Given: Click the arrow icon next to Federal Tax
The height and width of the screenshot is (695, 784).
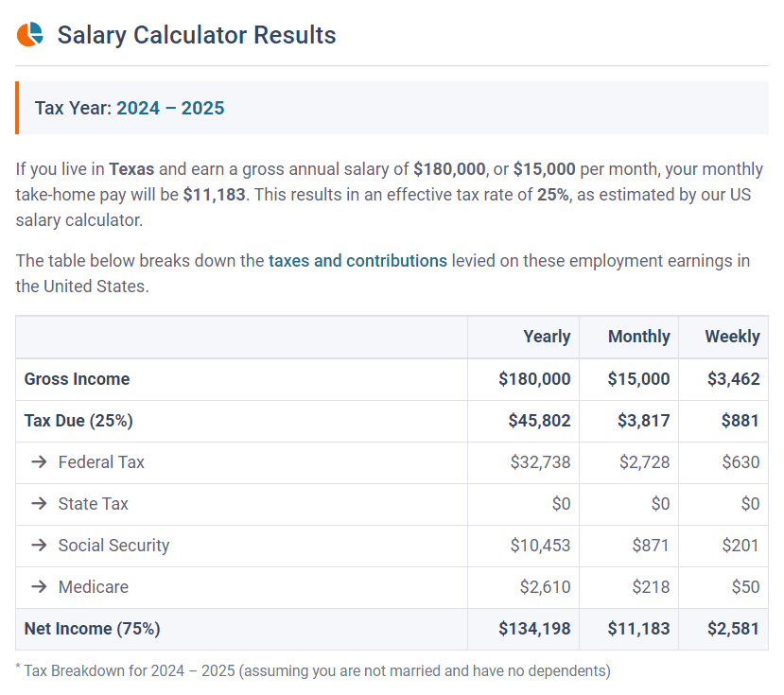Looking at the screenshot, I should (x=39, y=462).
